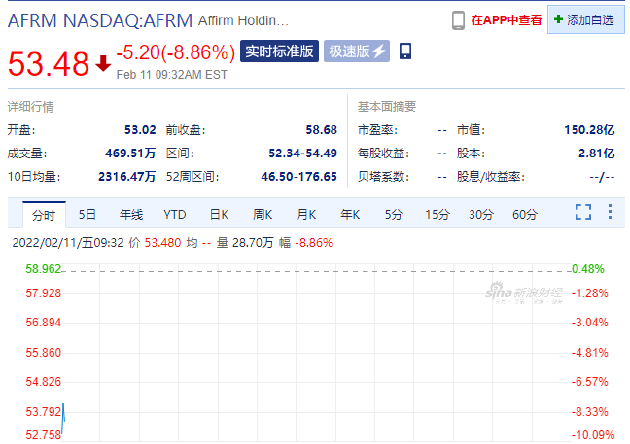630x444 pixels.
Task: Open the 年K candlestick tab
Action: point(350,215)
